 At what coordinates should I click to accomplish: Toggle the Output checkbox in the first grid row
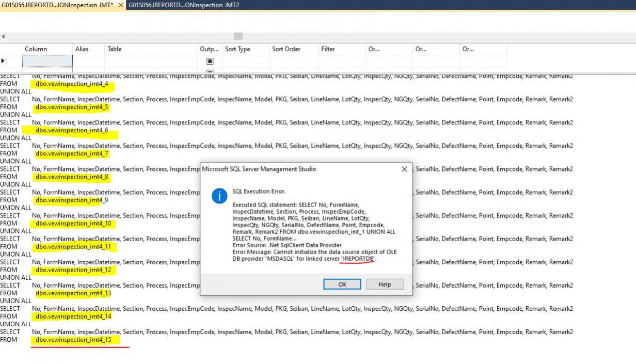point(210,61)
